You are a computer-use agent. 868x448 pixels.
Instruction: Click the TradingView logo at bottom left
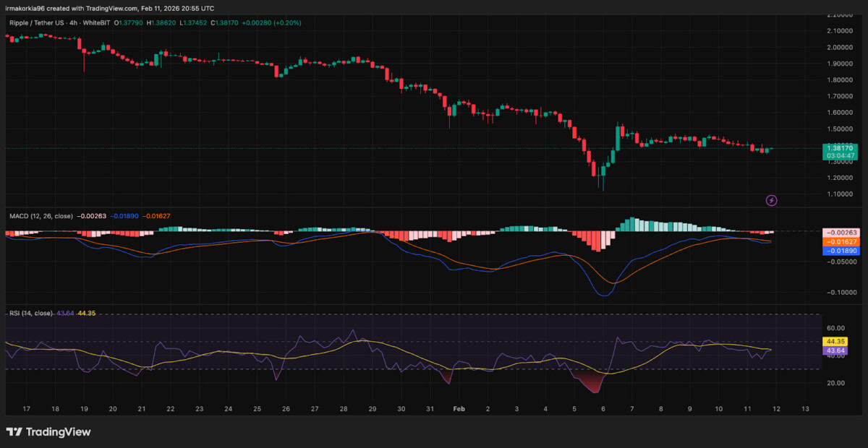point(48,431)
